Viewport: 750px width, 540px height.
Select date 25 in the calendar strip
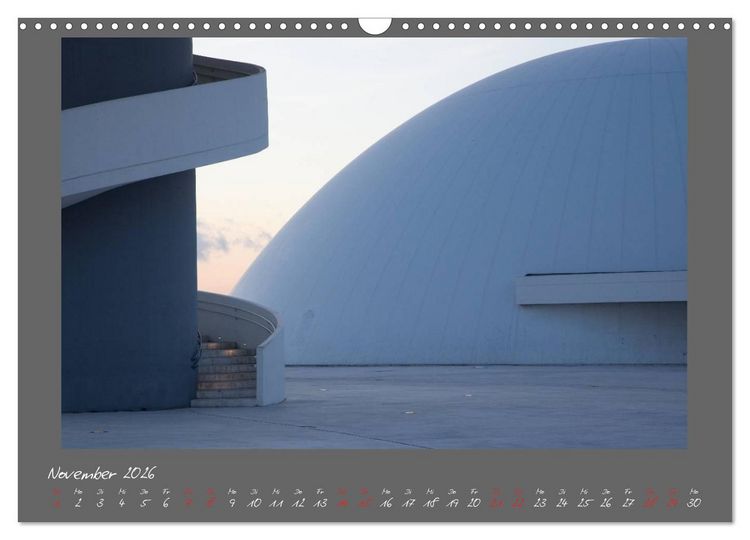coord(584,503)
